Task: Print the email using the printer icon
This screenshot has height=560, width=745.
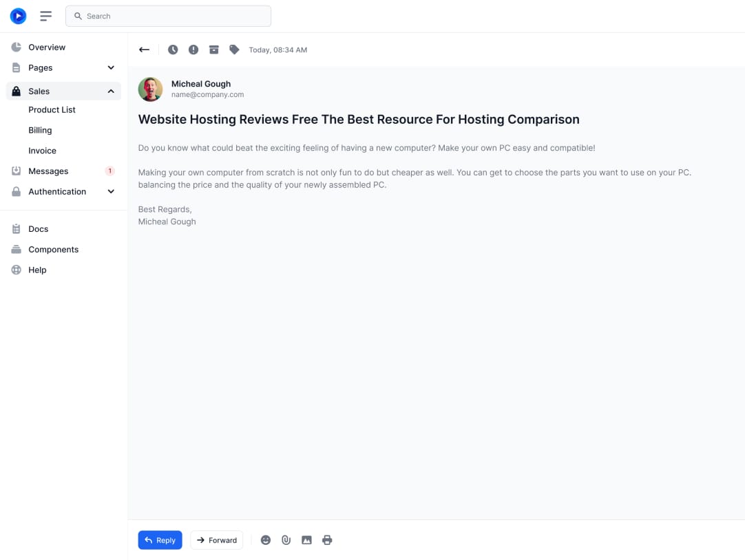Action: tap(327, 540)
